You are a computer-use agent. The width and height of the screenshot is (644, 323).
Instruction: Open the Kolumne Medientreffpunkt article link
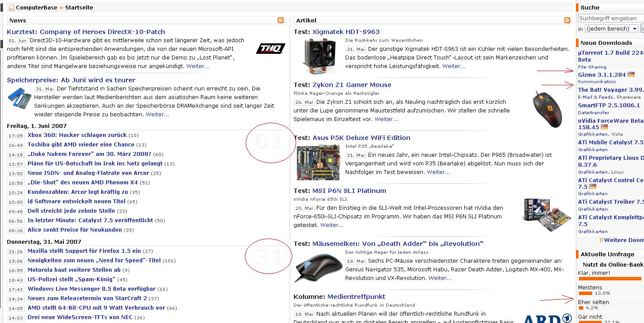click(x=356, y=297)
